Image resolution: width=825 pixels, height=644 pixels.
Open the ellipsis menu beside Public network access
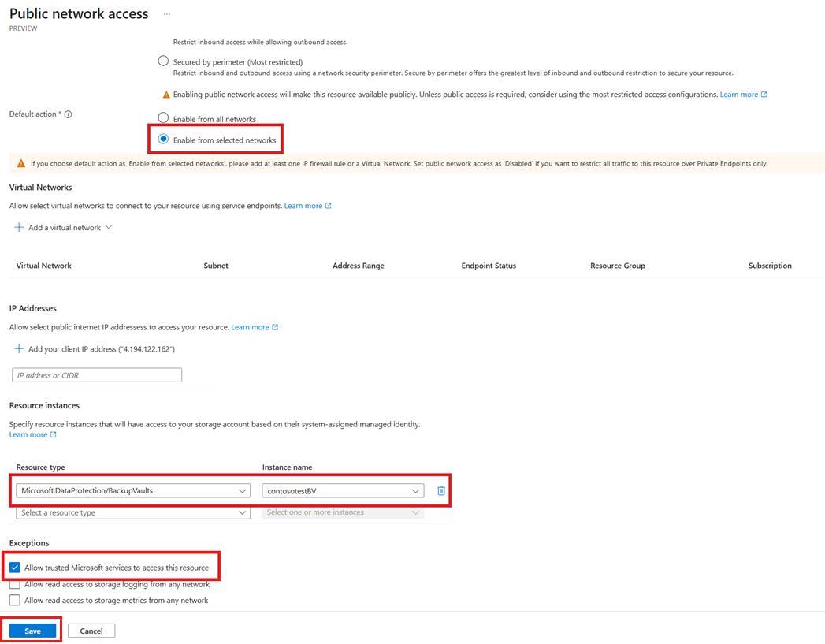pyautogui.click(x=167, y=14)
